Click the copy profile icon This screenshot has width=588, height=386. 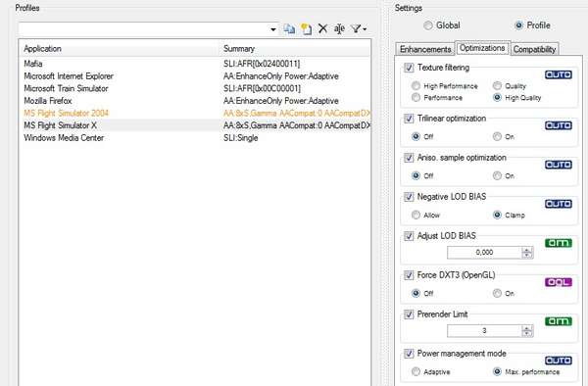[x=289, y=28]
